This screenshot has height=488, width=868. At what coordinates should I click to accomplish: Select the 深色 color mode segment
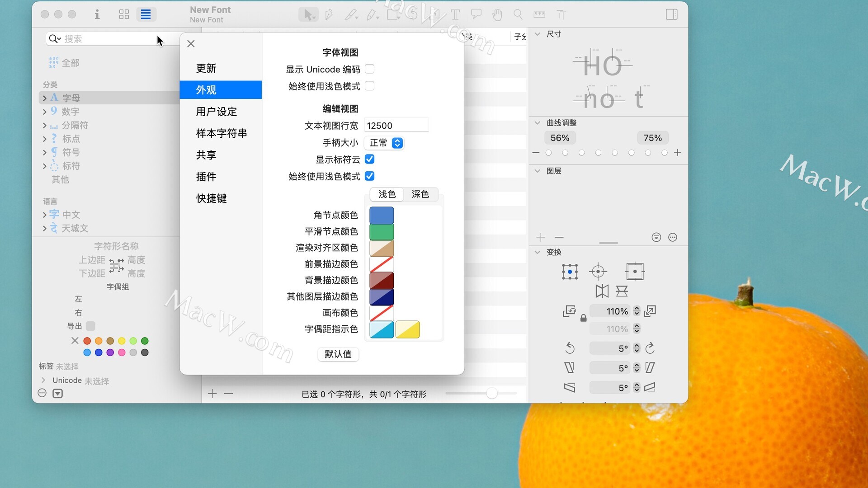420,194
